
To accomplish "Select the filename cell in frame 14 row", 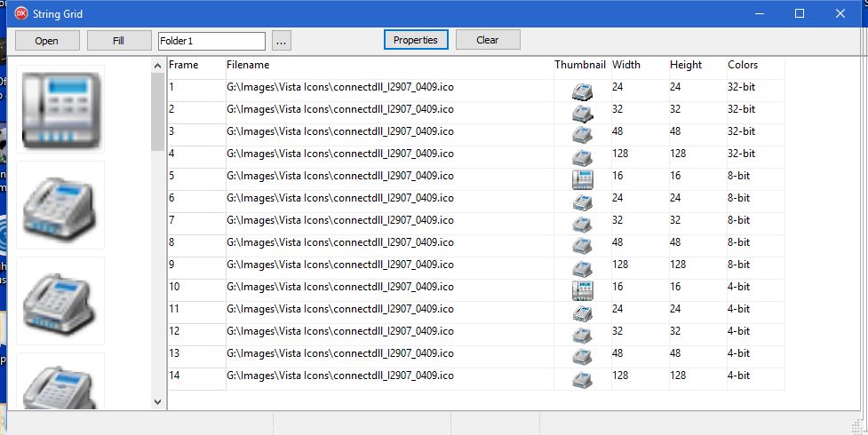I will [x=390, y=379].
